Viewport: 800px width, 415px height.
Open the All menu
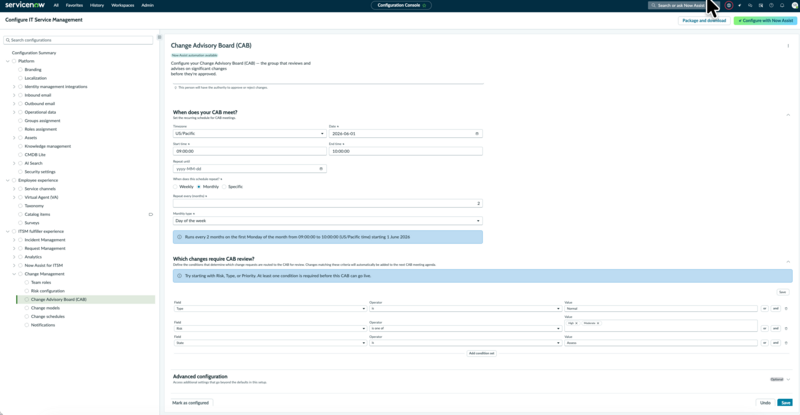coord(56,5)
